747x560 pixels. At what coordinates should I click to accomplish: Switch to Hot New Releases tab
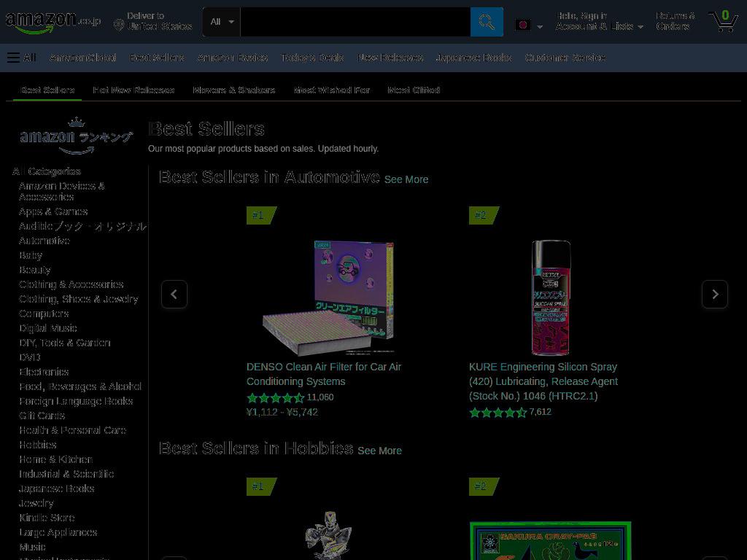[x=133, y=90]
